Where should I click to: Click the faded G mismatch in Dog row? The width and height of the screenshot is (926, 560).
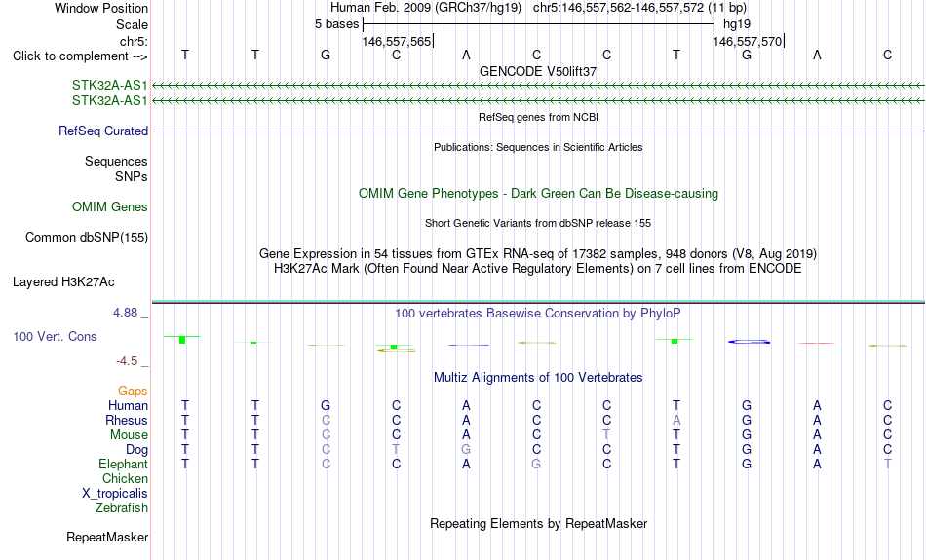[466, 450]
